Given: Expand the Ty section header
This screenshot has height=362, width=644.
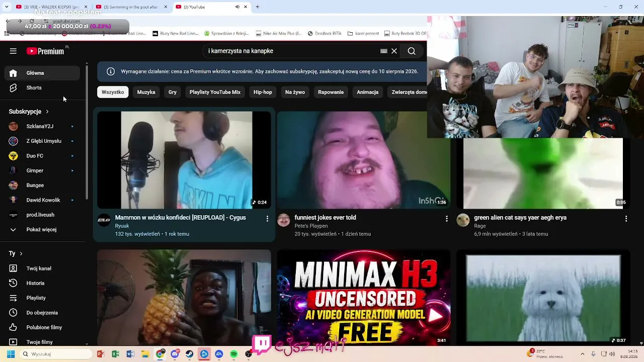Looking at the screenshot, I should pyautogui.click(x=16, y=253).
